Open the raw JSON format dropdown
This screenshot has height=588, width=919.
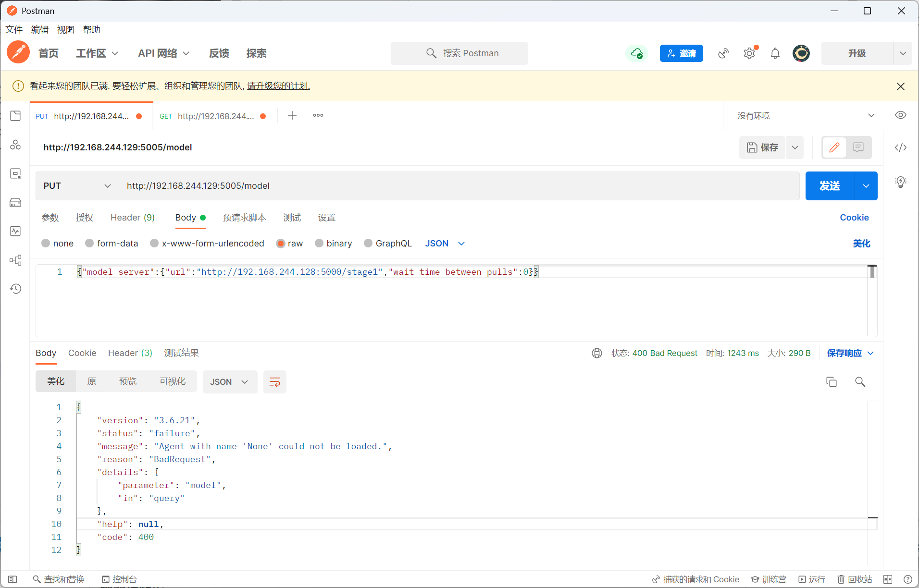[445, 244]
